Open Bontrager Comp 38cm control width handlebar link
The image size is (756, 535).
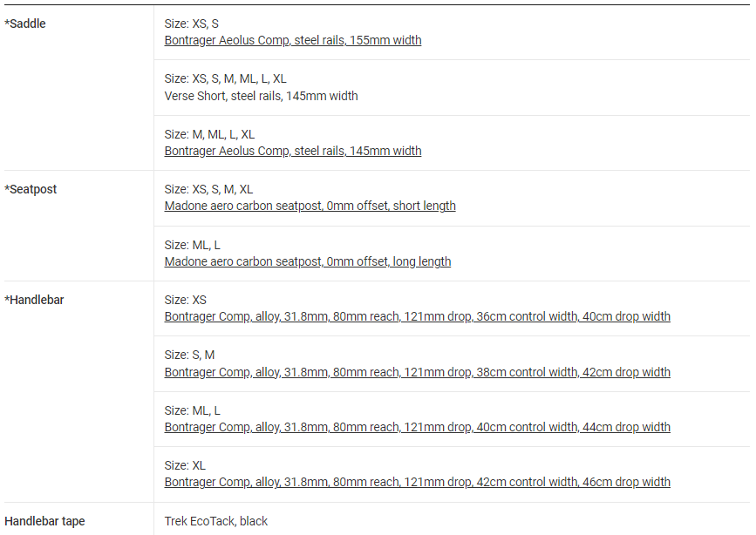(417, 372)
